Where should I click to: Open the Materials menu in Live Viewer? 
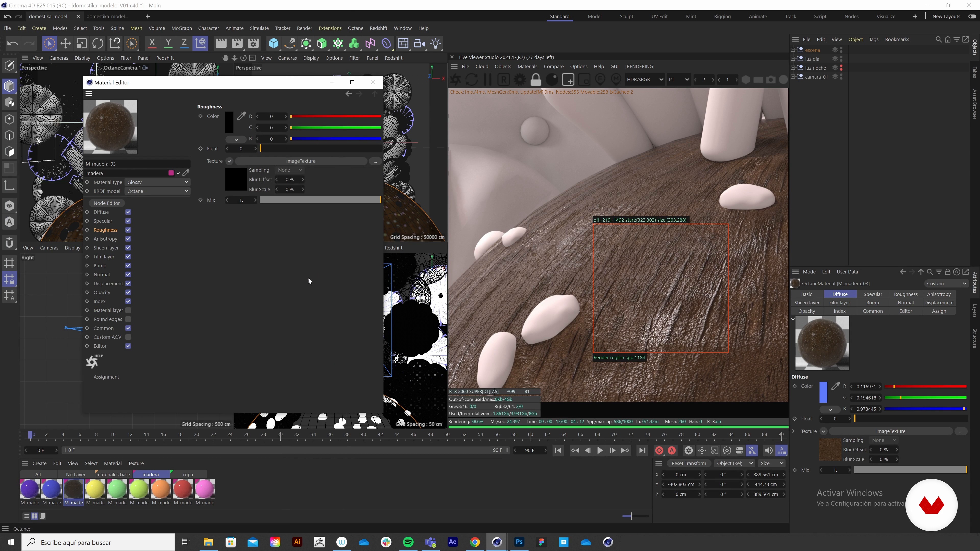click(527, 66)
